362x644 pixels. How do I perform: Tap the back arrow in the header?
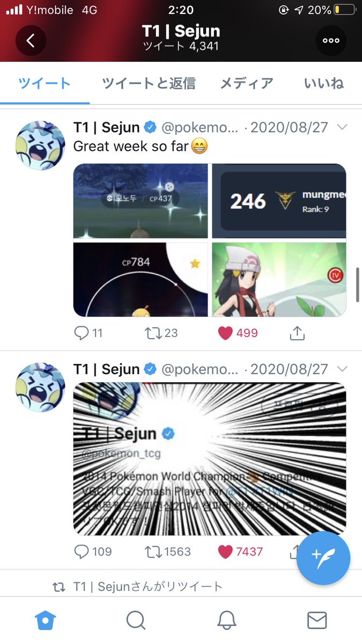(x=31, y=40)
